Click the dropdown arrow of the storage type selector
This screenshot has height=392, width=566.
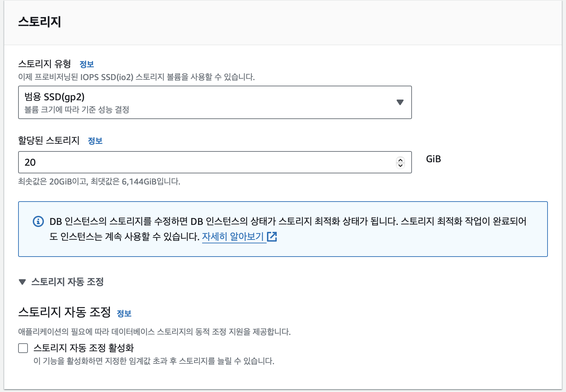[400, 102]
